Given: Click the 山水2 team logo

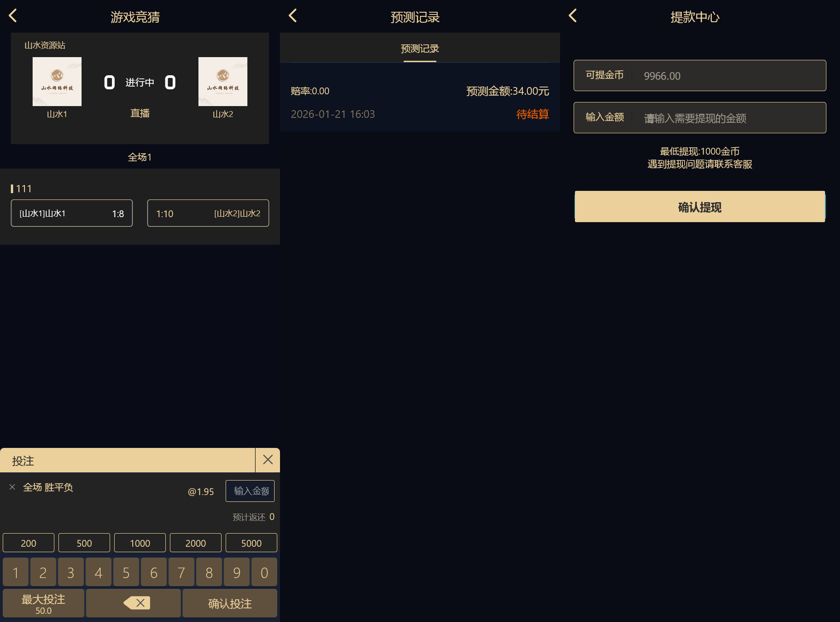Looking at the screenshot, I should 222,82.
